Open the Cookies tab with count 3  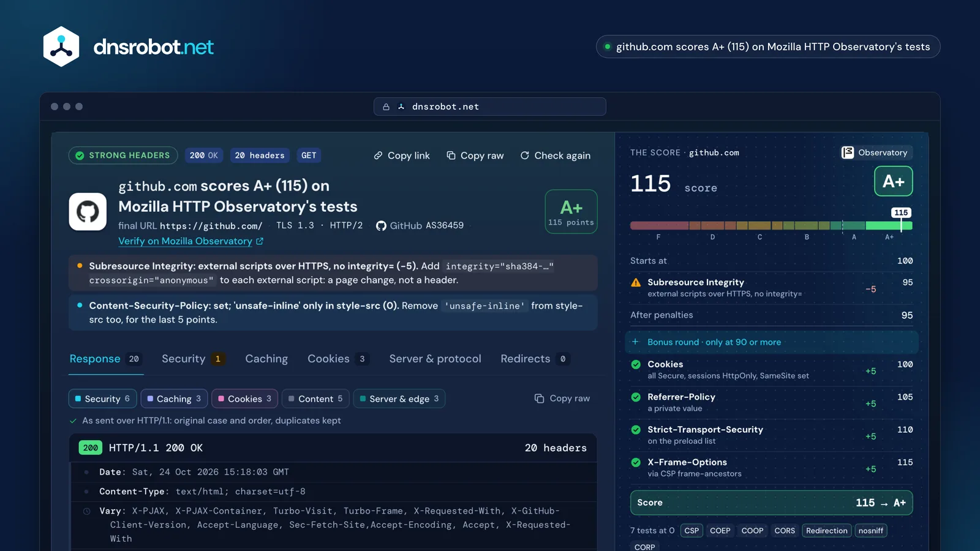pyautogui.click(x=339, y=359)
